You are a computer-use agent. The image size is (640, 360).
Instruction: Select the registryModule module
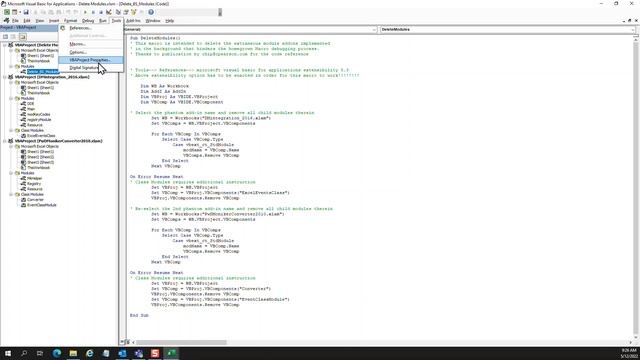[x=39, y=120]
